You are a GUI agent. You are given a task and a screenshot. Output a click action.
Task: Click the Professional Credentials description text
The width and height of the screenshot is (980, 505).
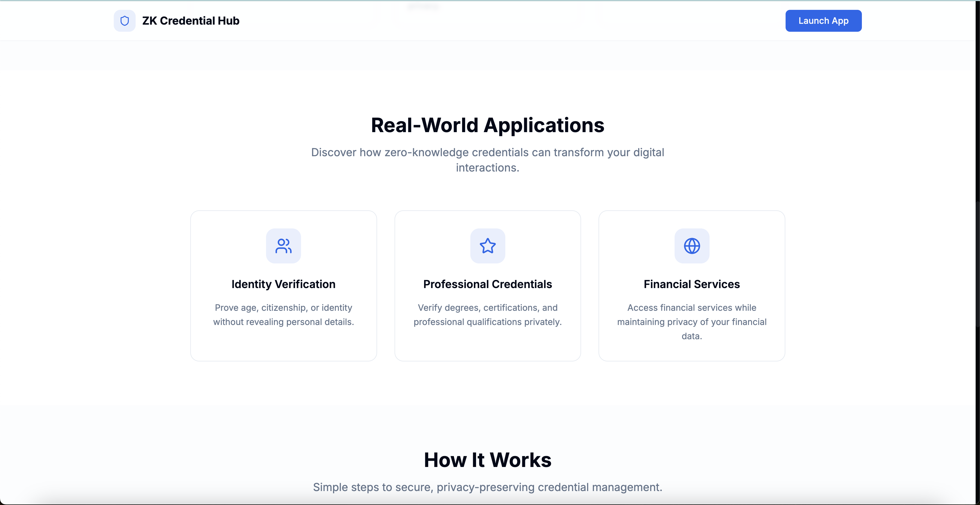pyautogui.click(x=487, y=315)
